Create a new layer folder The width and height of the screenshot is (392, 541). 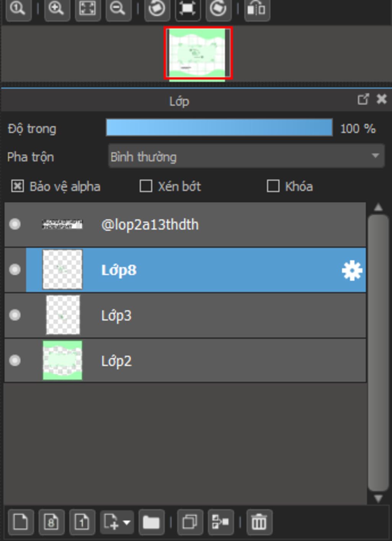(x=151, y=522)
